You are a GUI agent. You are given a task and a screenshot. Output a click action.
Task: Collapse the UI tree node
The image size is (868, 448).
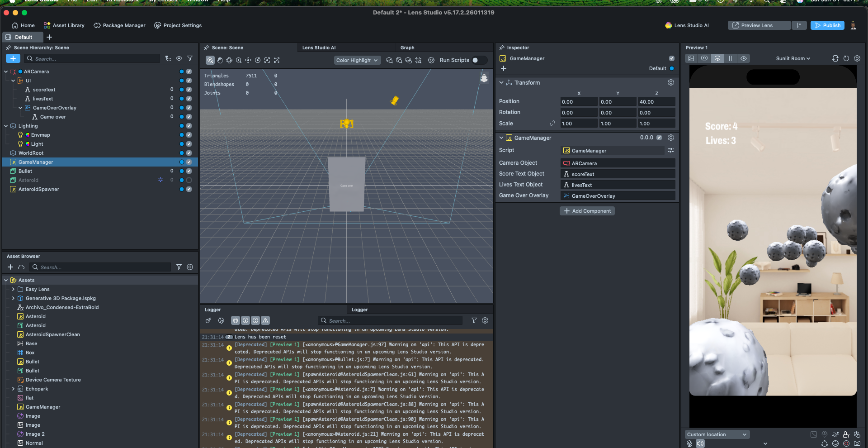tap(13, 81)
